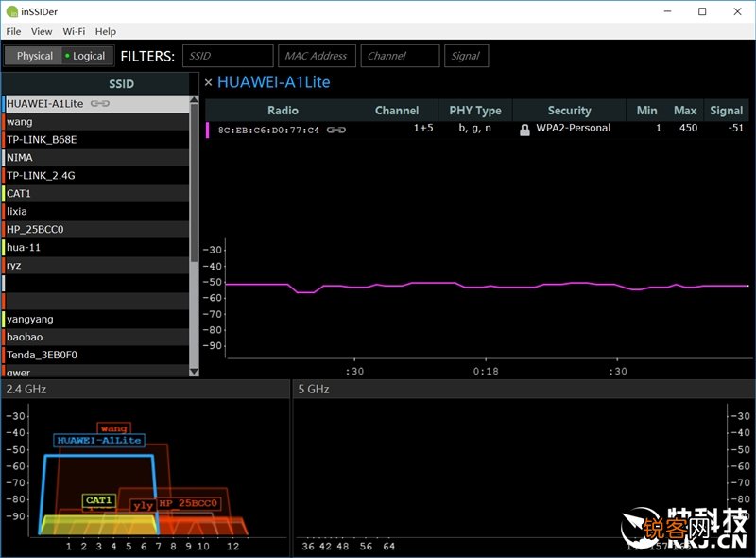Click the HP_25BCC0 label in 2.4 GHz graph
The height and width of the screenshot is (558, 756).
click(x=188, y=503)
